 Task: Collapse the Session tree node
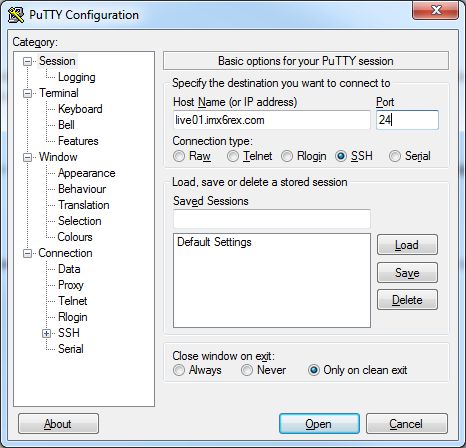[x=27, y=61]
